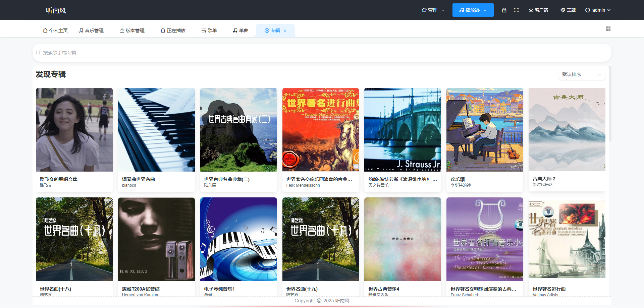
Task: Click the artist name pianocd
Action: pyautogui.click(x=129, y=185)
